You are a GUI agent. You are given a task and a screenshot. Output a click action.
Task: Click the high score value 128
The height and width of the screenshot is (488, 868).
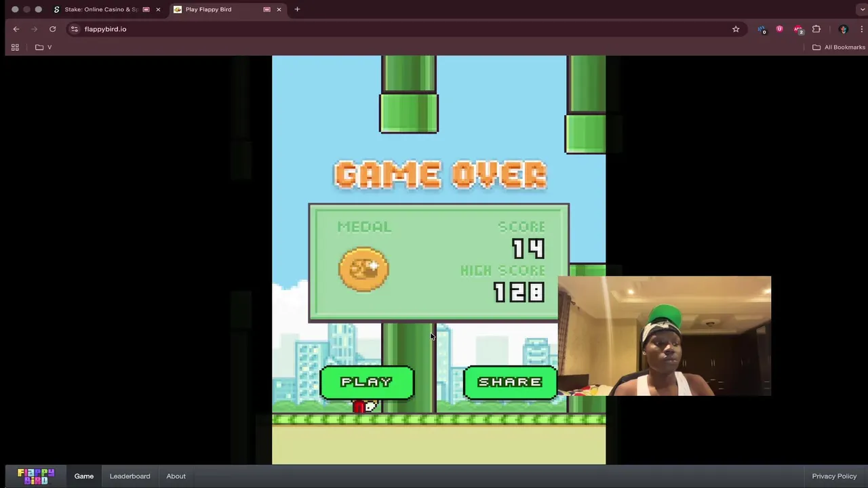pyautogui.click(x=519, y=292)
